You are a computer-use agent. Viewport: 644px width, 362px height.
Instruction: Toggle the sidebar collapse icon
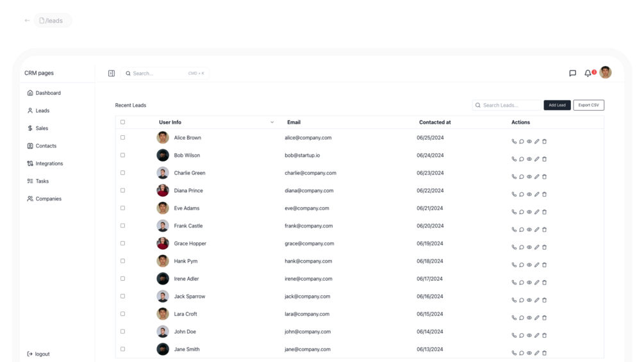111,73
